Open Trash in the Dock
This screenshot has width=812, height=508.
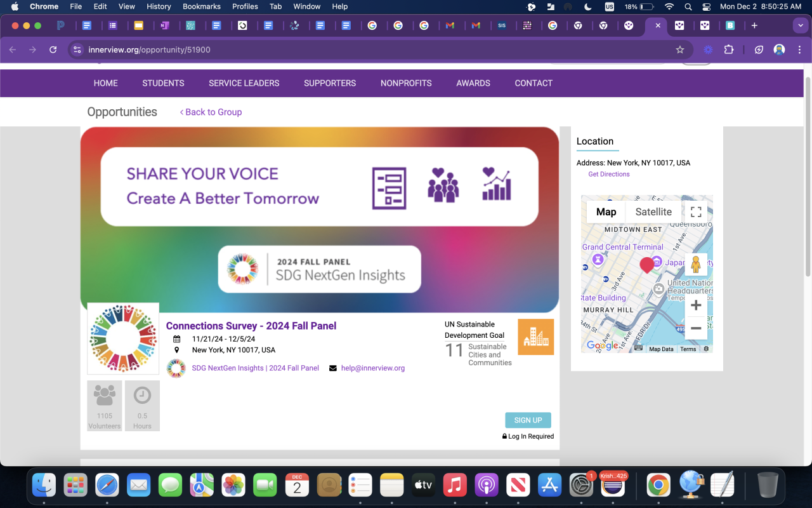coord(768,485)
